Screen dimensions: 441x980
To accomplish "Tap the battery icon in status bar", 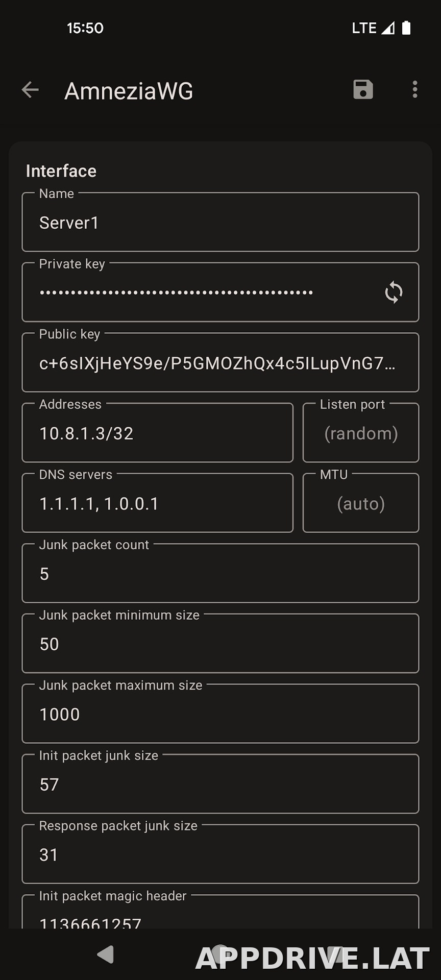I will pos(406,28).
